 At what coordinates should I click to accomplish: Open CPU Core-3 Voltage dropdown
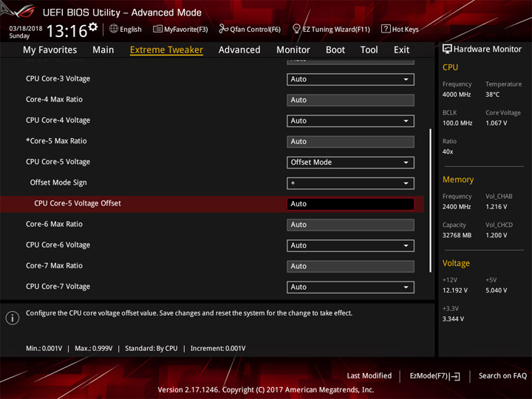350,79
